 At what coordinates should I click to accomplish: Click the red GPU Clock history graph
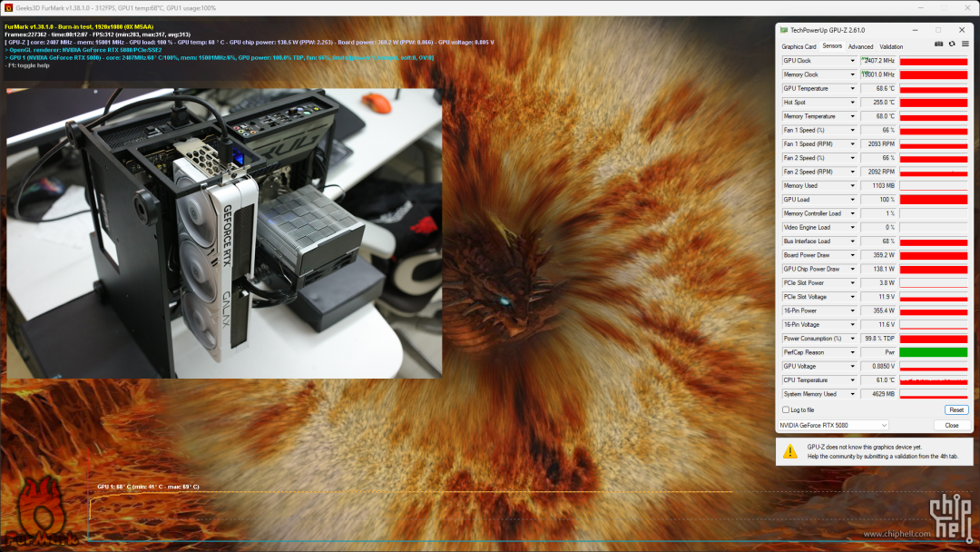(934, 61)
